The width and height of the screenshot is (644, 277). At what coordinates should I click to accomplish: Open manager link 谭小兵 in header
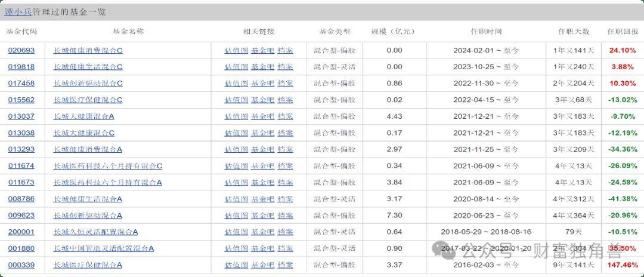click(18, 12)
